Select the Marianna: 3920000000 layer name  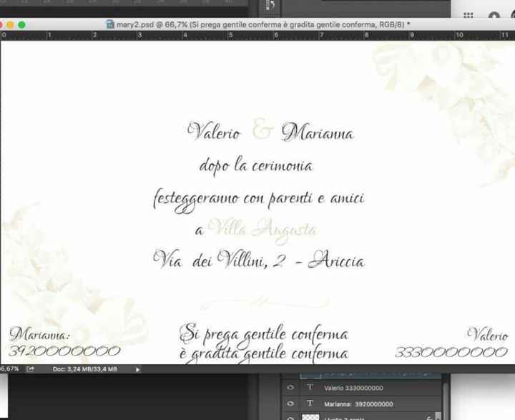click(x=358, y=404)
